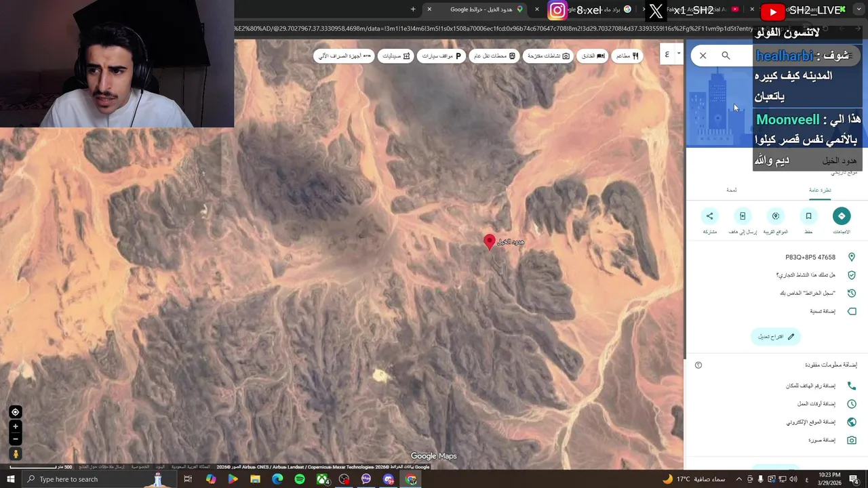Click Add photo (إضافة صورة)
This screenshot has width=868, height=488.
pos(822,441)
